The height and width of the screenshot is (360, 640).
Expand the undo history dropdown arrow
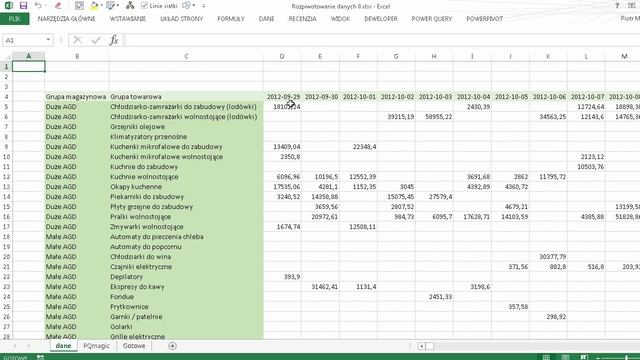pyautogui.click(x=45, y=6)
